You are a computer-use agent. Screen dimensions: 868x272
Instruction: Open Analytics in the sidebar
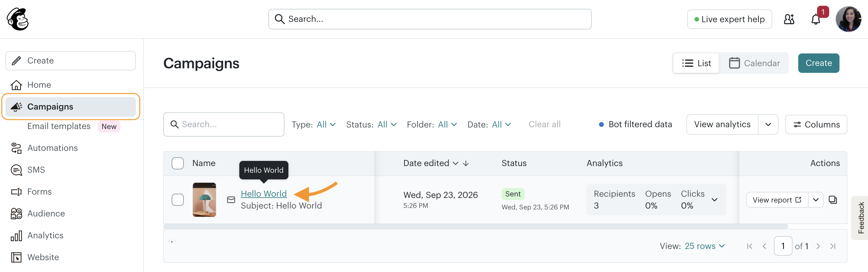45,235
